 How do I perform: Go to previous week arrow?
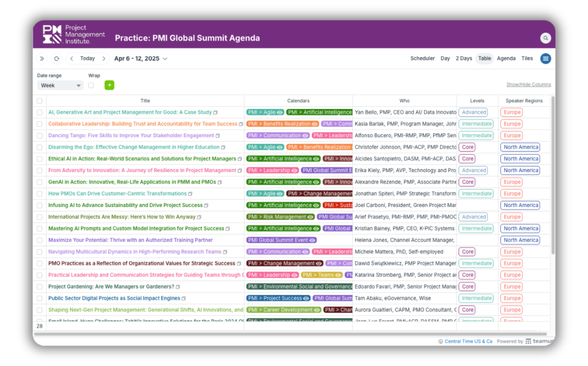(71, 59)
